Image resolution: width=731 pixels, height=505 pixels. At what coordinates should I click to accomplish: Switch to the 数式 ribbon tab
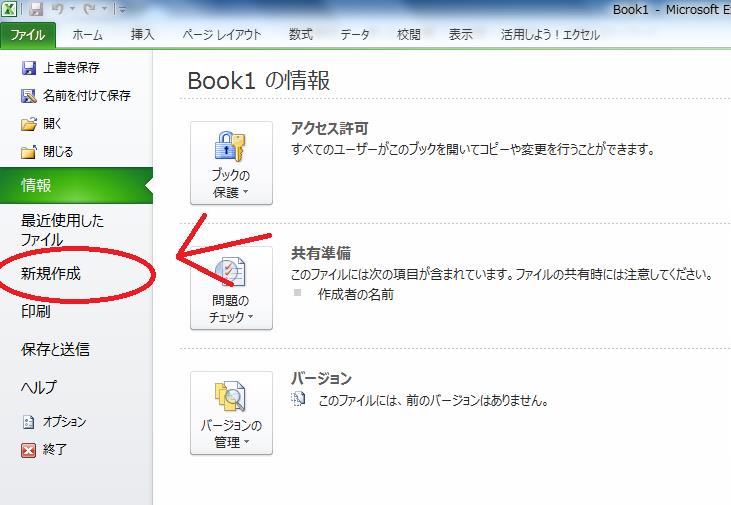301,35
